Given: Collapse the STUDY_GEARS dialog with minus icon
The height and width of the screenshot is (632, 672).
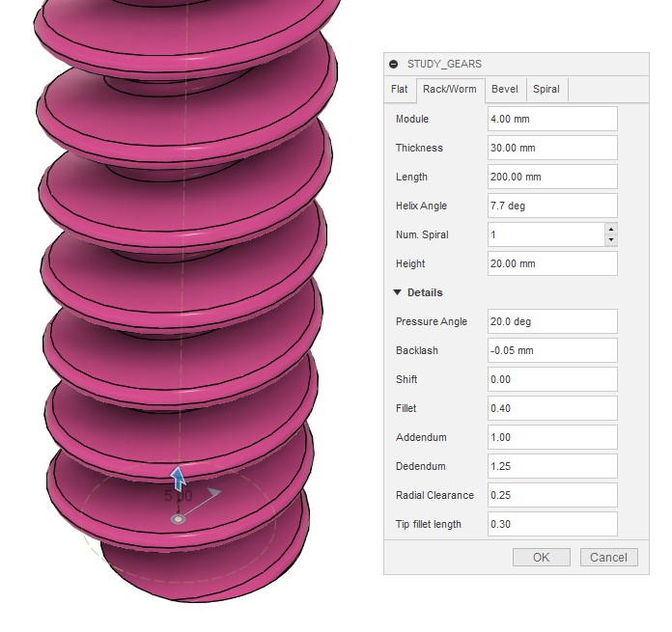Looking at the screenshot, I should (394, 65).
